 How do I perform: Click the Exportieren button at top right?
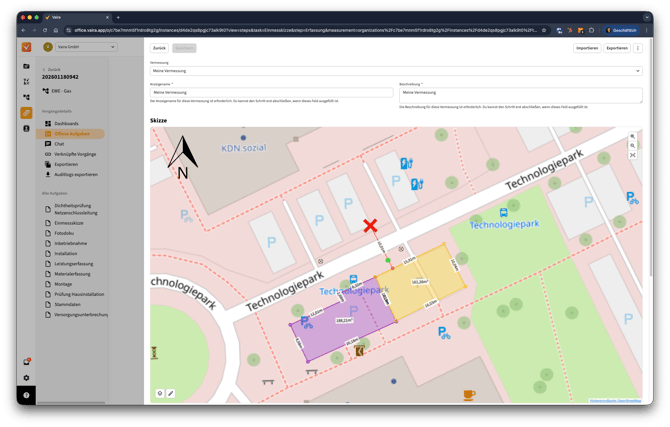point(617,48)
